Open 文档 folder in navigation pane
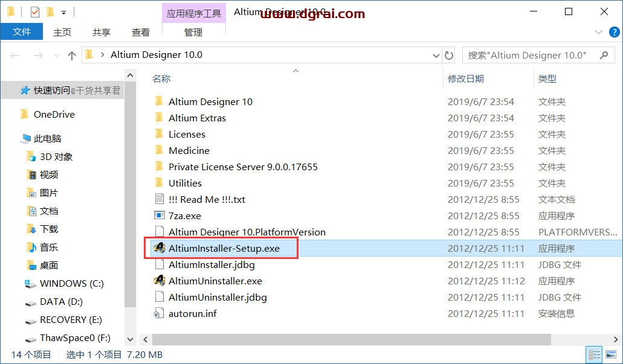The height and width of the screenshot is (364, 623). click(49, 211)
